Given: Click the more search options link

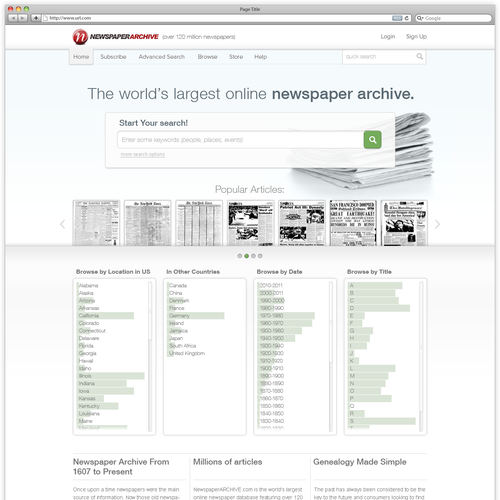Looking at the screenshot, I should pos(143,154).
